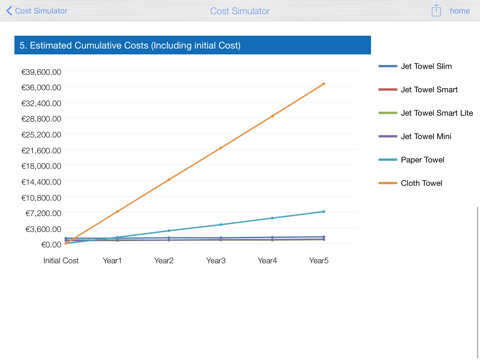Click the Year2 axis label
The height and width of the screenshot is (360, 480).
[164, 261]
